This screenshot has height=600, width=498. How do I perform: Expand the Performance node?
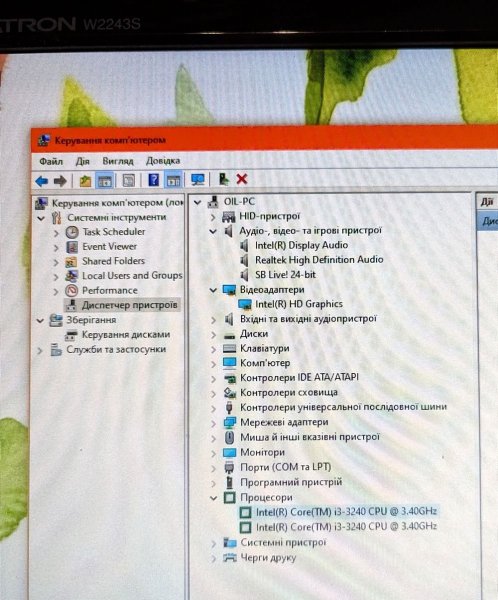[56, 292]
